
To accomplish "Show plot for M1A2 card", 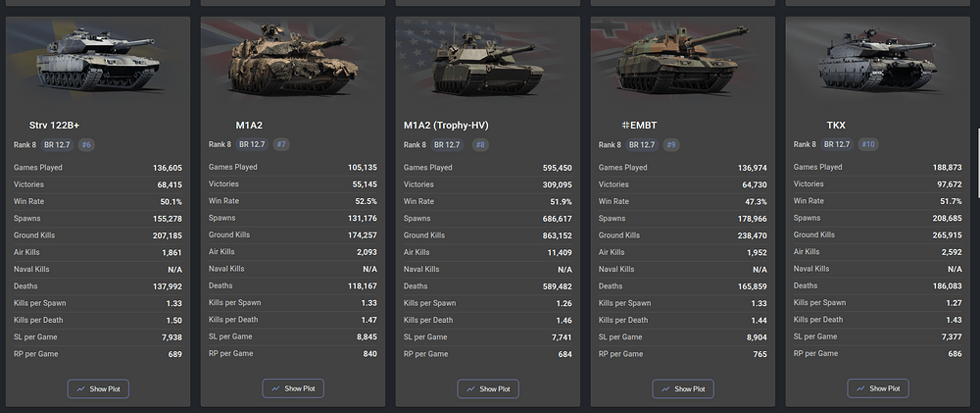I will tap(293, 388).
